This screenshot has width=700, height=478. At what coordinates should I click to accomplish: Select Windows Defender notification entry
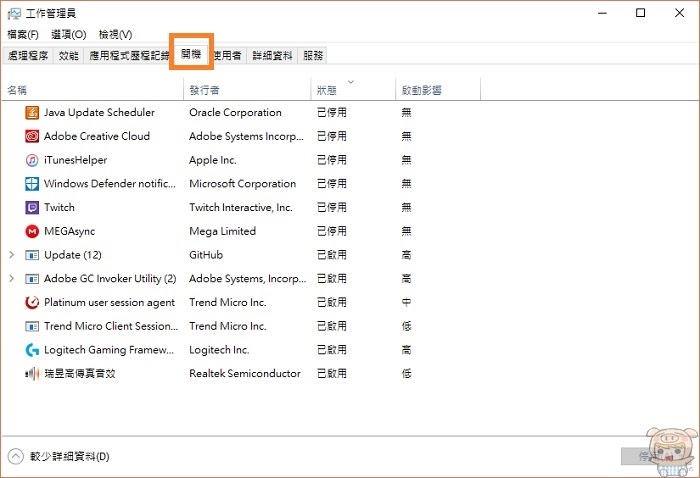click(x=110, y=183)
